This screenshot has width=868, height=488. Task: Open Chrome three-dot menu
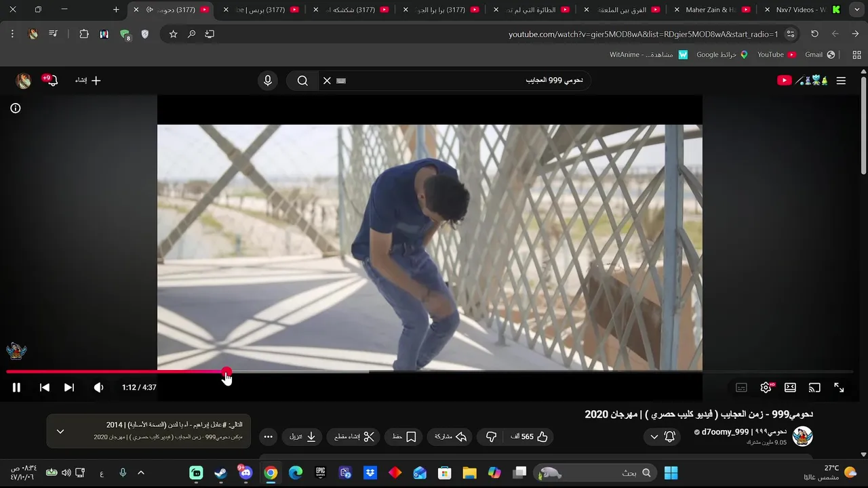[x=12, y=34]
